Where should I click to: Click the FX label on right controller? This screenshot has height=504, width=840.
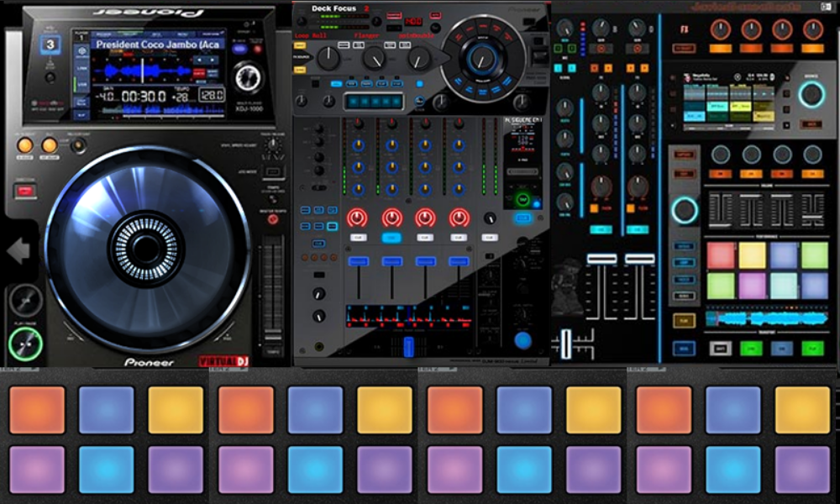(x=684, y=29)
